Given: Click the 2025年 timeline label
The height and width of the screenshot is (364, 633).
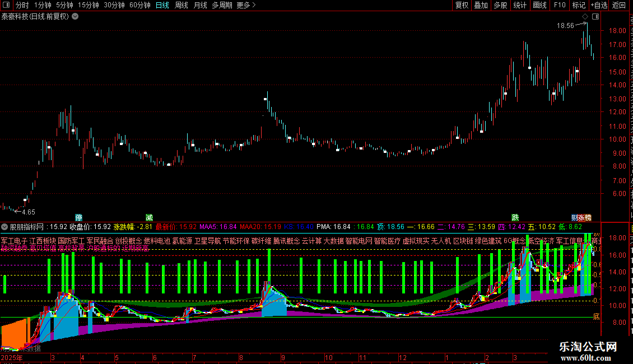Looking at the screenshot, I should tap(12, 357).
